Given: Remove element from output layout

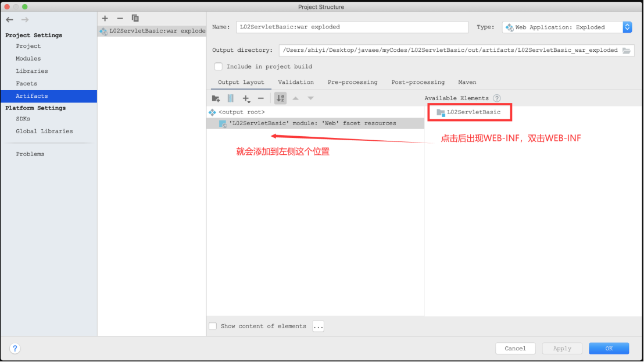Looking at the screenshot, I should [261, 98].
